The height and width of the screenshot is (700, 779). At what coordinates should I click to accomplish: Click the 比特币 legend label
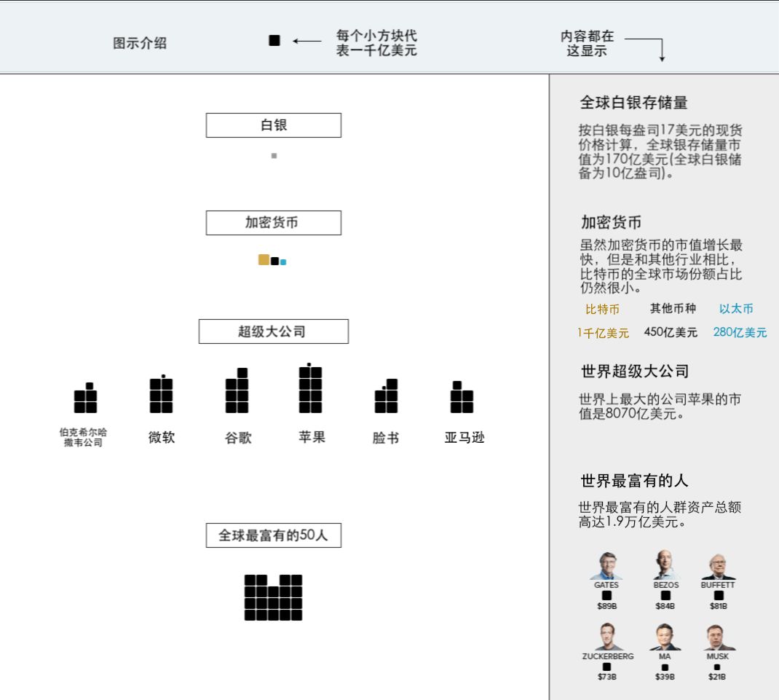pyautogui.click(x=603, y=310)
